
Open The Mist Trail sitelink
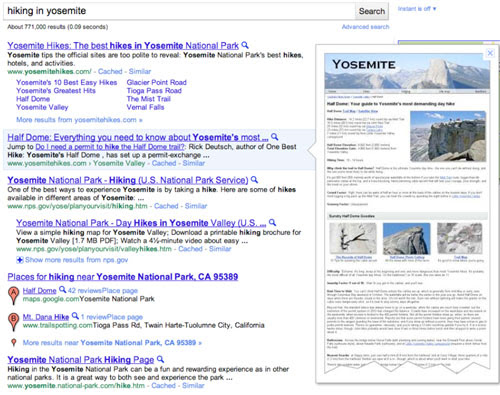149,99
